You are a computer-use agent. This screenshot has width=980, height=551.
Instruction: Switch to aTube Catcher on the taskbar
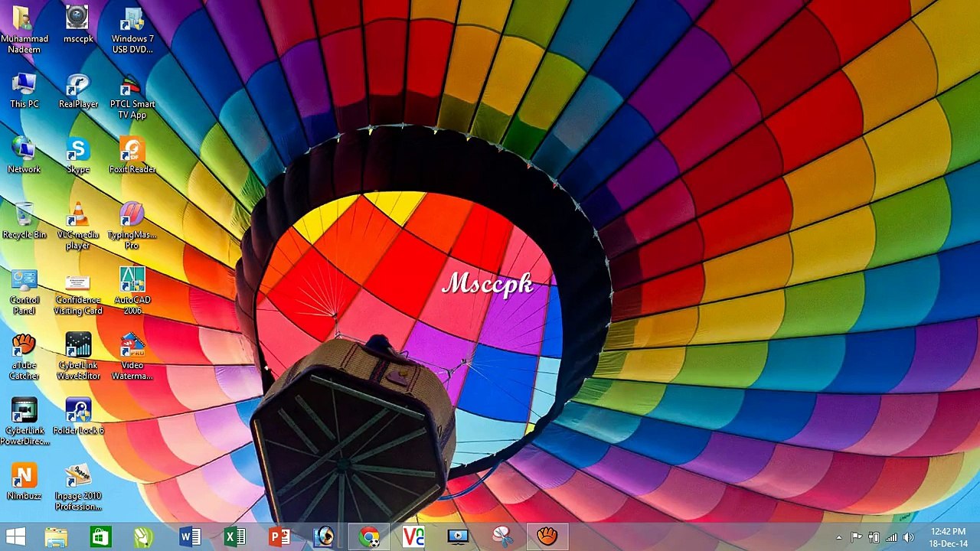coord(547,536)
